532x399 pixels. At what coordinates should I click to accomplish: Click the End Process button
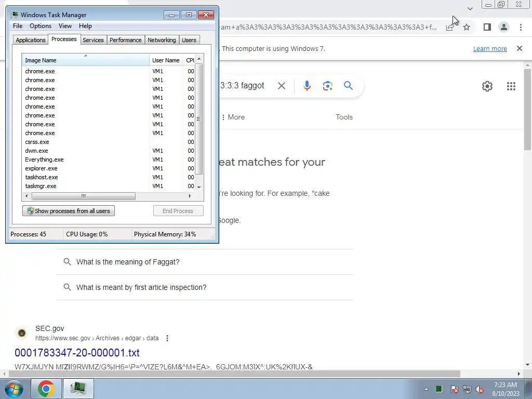click(178, 211)
